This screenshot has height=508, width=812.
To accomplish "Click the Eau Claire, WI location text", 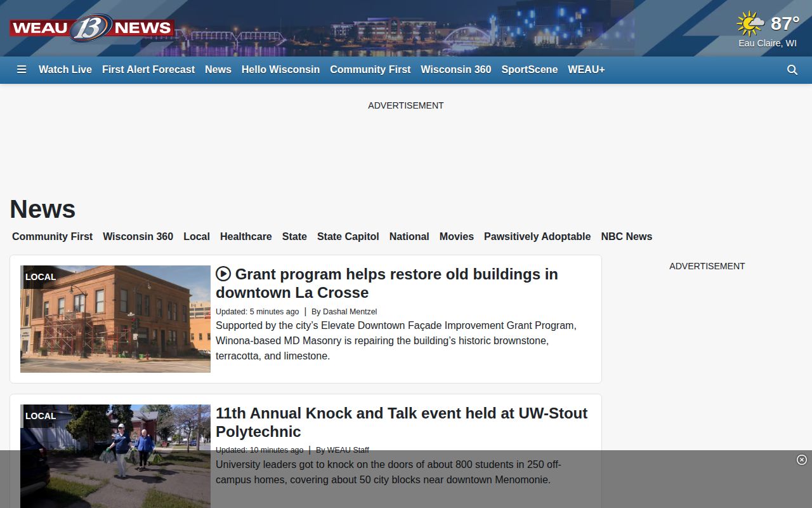I will tap(768, 43).
